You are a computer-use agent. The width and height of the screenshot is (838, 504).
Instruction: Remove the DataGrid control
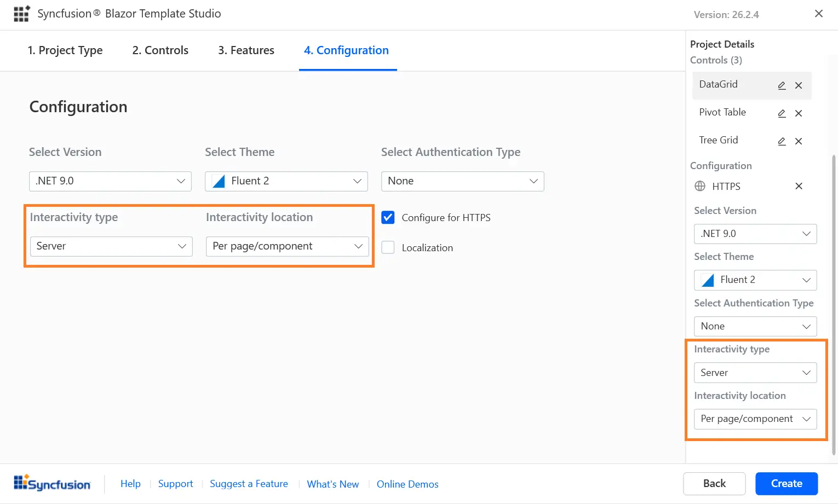pyautogui.click(x=798, y=85)
